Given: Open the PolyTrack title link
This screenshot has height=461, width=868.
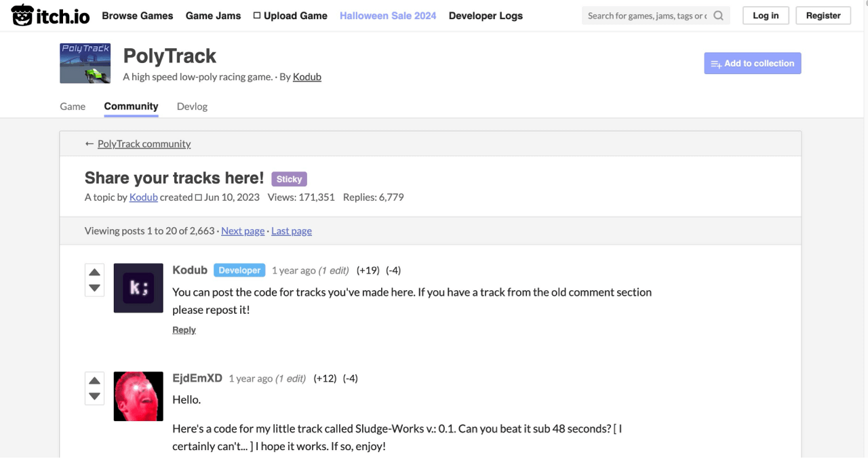Looking at the screenshot, I should [170, 56].
